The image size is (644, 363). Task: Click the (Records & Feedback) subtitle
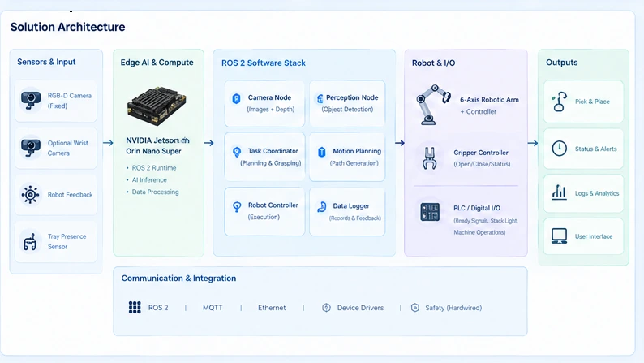pos(355,218)
